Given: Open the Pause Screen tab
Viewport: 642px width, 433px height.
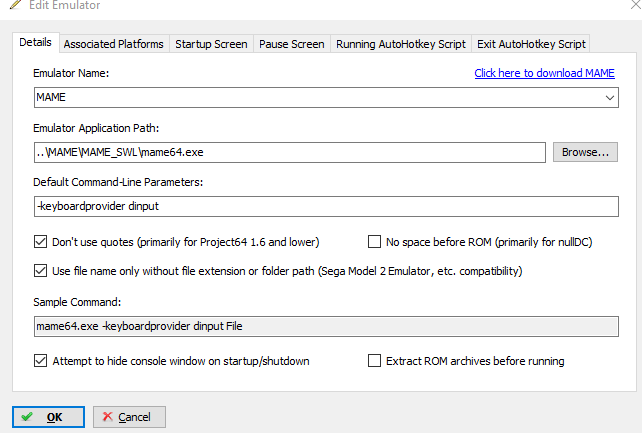Looking at the screenshot, I should pyautogui.click(x=292, y=44).
